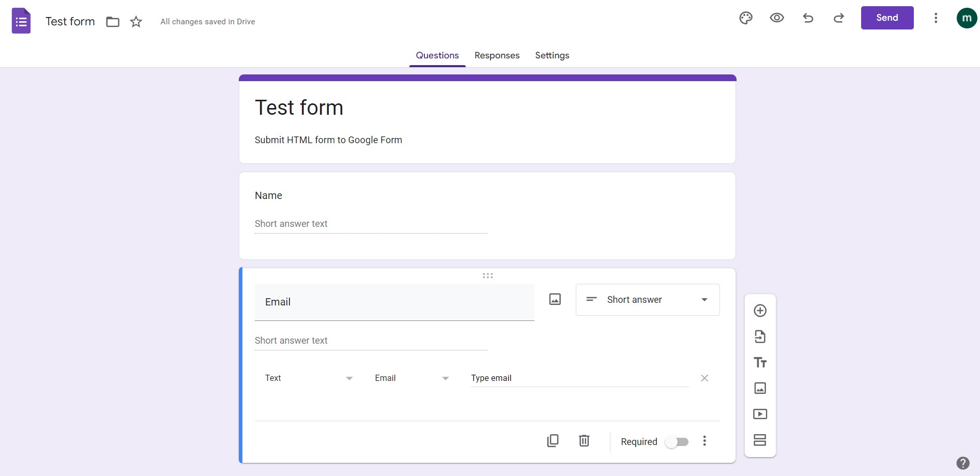This screenshot has height=476, width=980.
Task: Open the Text validation dropdown
Action: [309, 378]
